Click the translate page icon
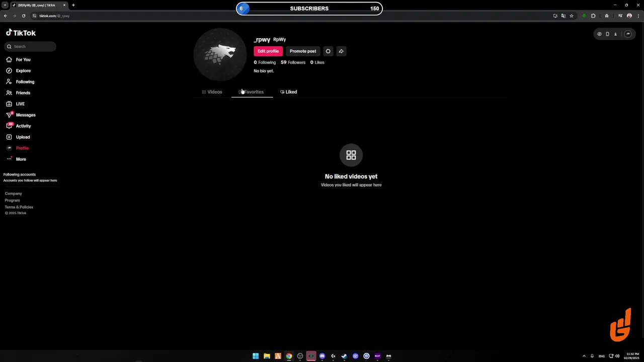The image size is (644, 362). point(563,16)
